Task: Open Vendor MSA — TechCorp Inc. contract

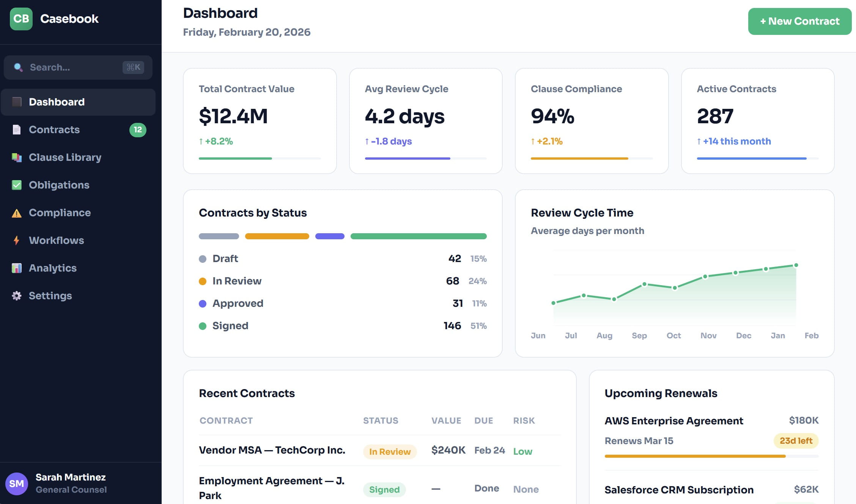Action: [x=272, y=450]
